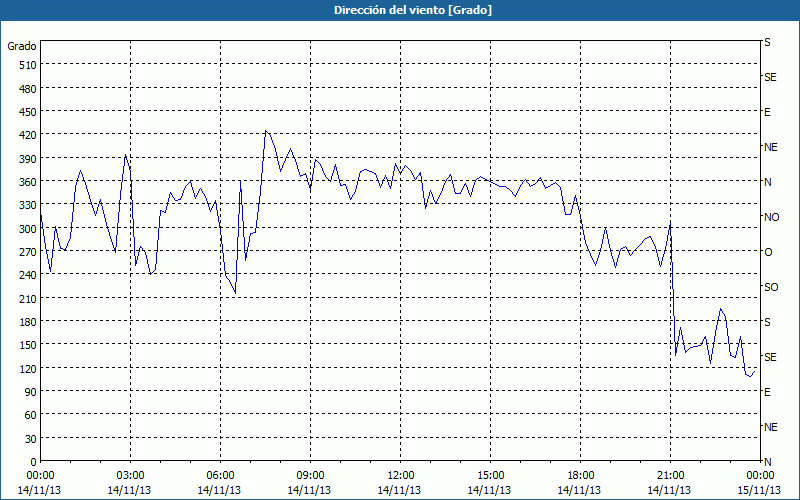Screen dimensions: 800x500
Task: Click the SE compass label level with 480
Action: tap(770, 77)
